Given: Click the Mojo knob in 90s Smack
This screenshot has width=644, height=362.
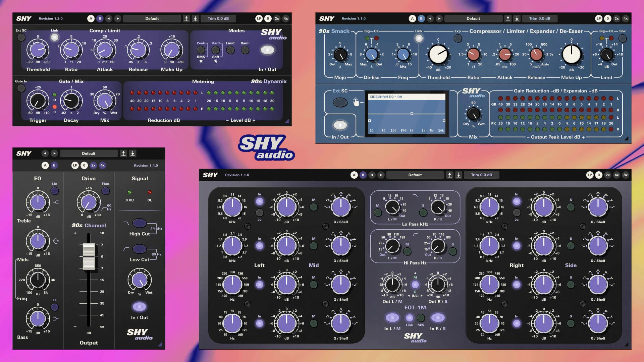Looking at the screenshot, I should (x=340, y=54).
